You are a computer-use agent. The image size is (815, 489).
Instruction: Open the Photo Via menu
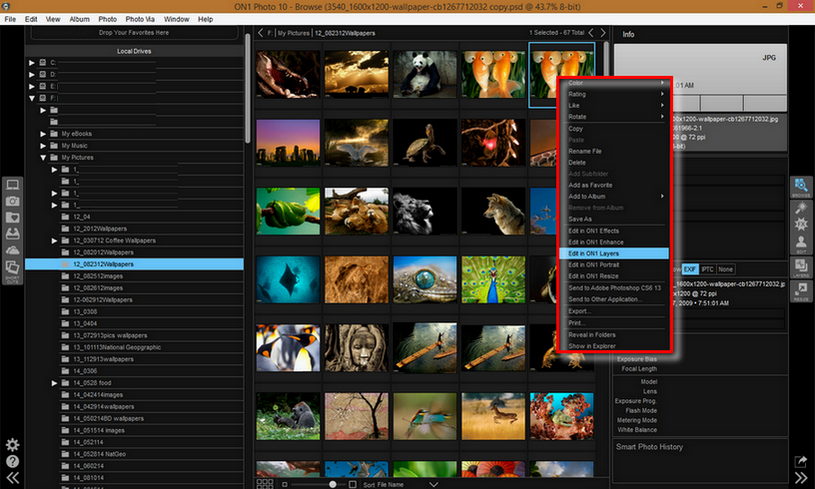(140, 19)
